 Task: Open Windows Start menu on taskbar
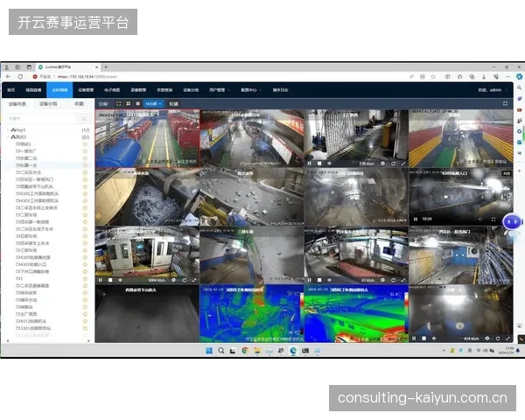[x=209, y=351]
